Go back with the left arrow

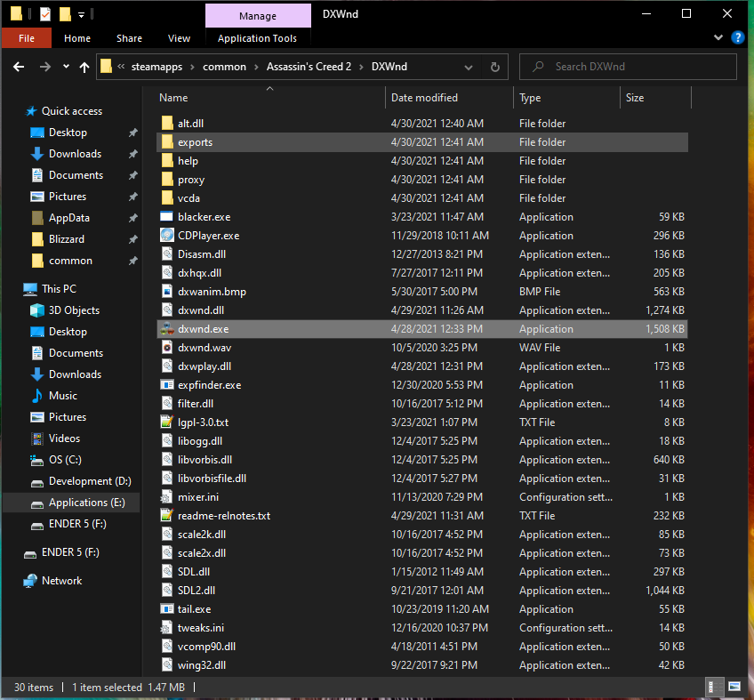coord(19,67)
